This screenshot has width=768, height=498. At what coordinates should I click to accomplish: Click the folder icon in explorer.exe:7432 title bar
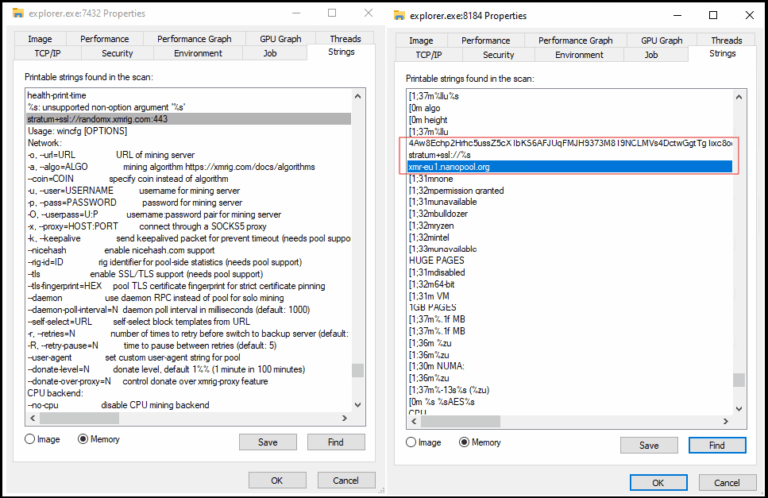pos(18,13)
